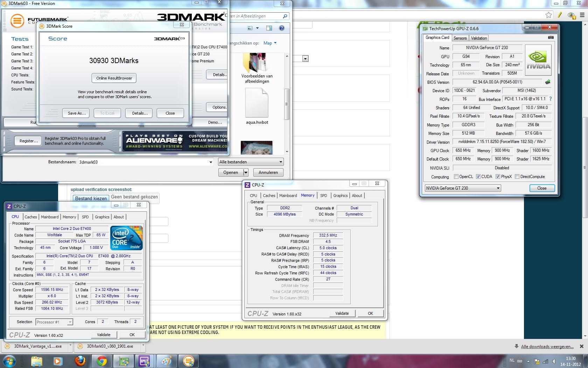Switch to Paint in the taskbar
Image resolution: width=588 pixels, height=368 pixels.
167,361
